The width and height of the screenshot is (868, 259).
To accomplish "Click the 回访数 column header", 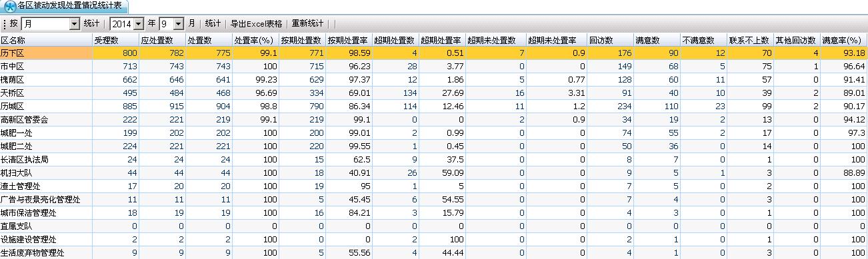I will tap(611, 41).
